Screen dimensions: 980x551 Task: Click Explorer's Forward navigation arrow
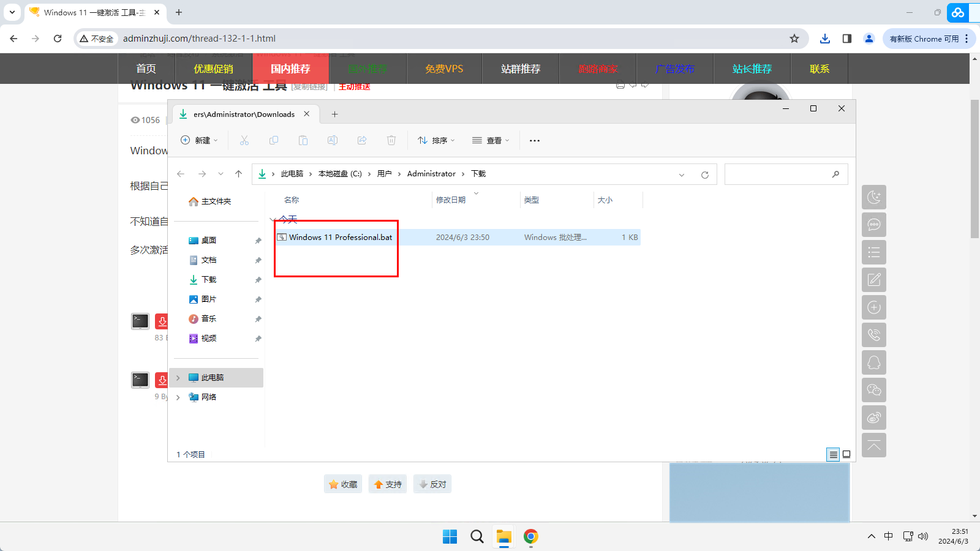202,174
